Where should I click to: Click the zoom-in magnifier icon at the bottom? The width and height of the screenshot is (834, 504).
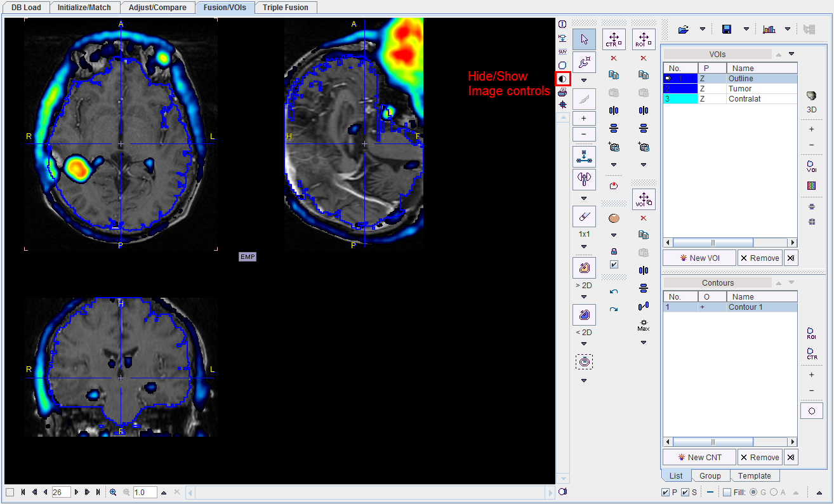click(x=113, y=492)
